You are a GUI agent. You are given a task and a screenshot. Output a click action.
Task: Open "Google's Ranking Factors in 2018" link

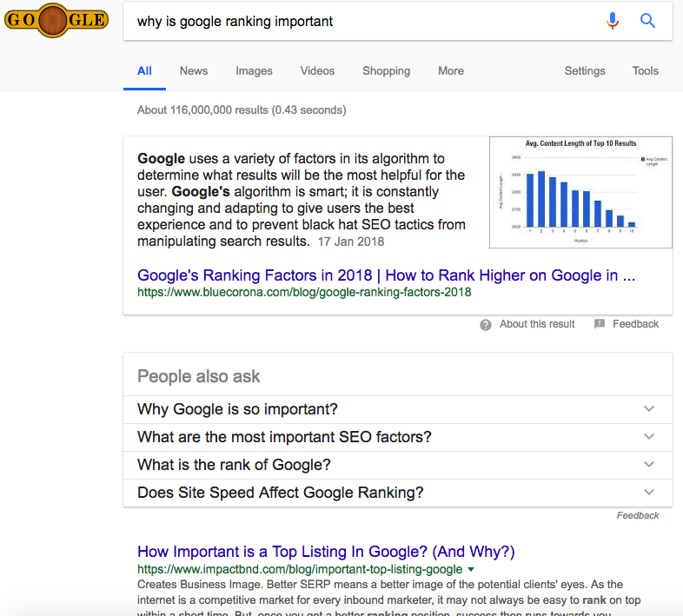pyautogui.click(x=386, y=275)
